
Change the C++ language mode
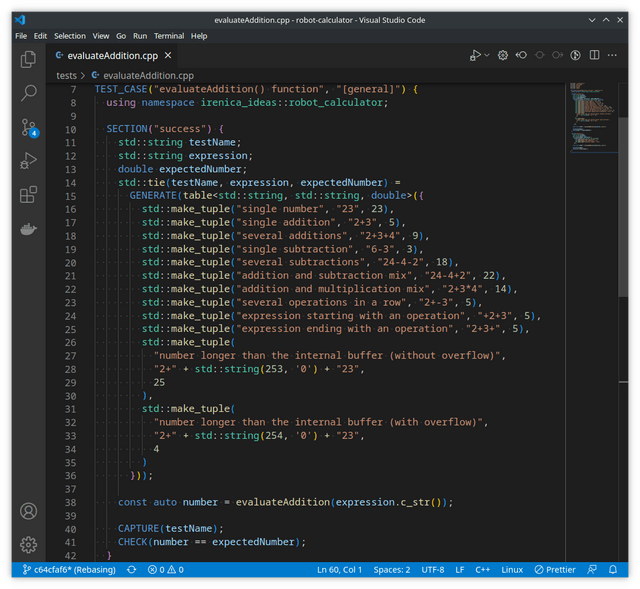pos(482,569)
